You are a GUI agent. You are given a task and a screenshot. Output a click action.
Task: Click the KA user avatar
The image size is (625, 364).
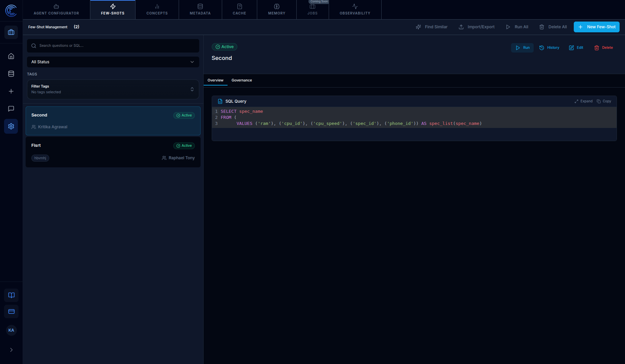(x=11, y=330)
